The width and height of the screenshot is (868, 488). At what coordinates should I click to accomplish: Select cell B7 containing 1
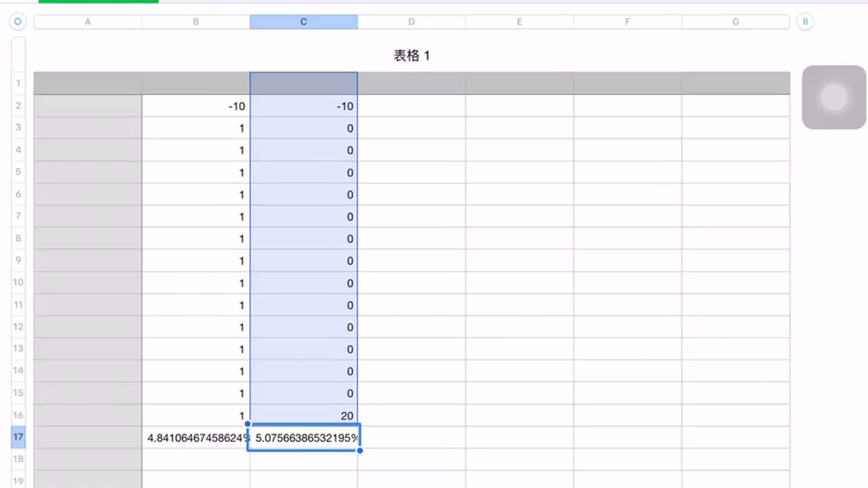[x=196, y=216]
